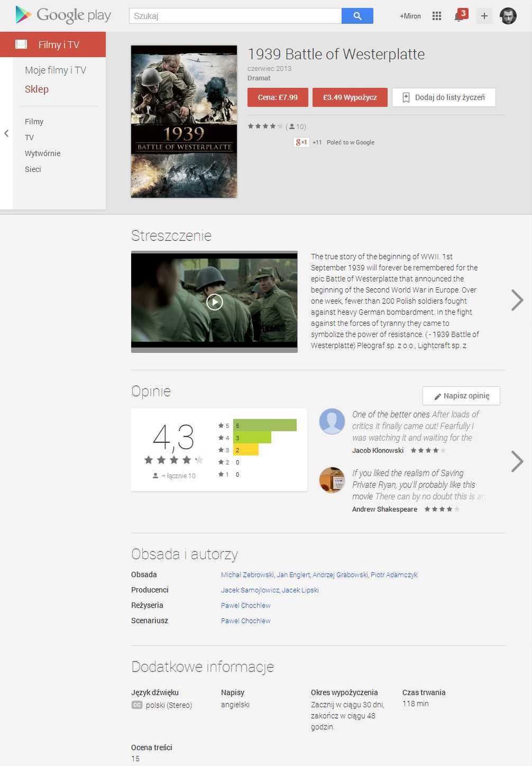
Task: Click Jacob Klonowski's avatar icon
Action: [332, 422]
